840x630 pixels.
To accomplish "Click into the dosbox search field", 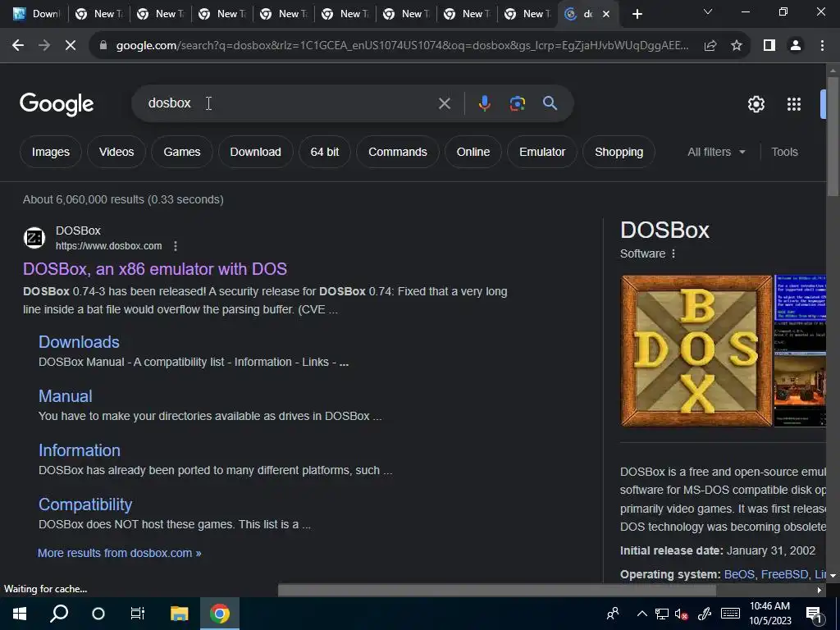I will tap(290, 103).
